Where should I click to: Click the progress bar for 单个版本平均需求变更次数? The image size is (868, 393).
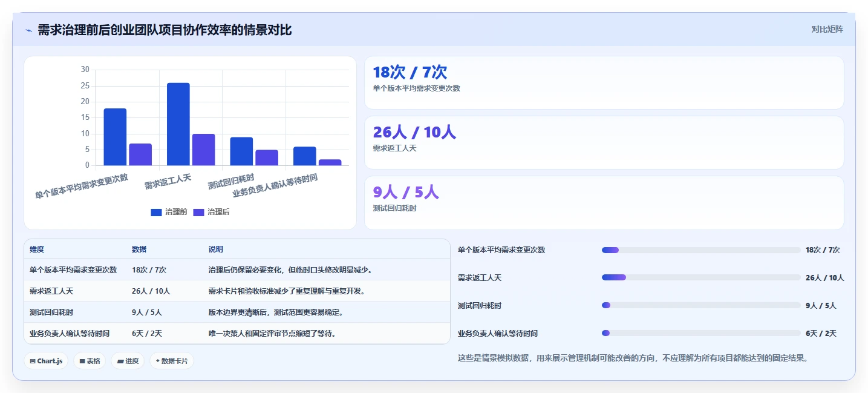(x=701, y=250)
